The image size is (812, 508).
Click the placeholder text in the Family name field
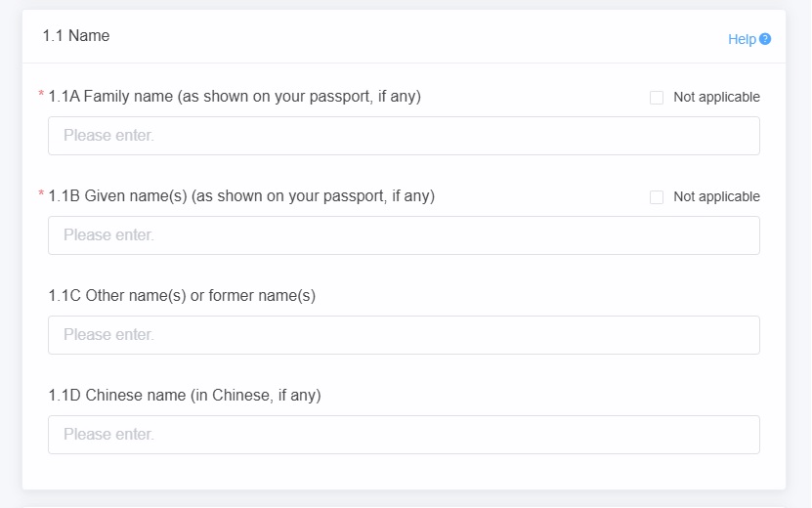pyautogui.click(x=108, y=135)
